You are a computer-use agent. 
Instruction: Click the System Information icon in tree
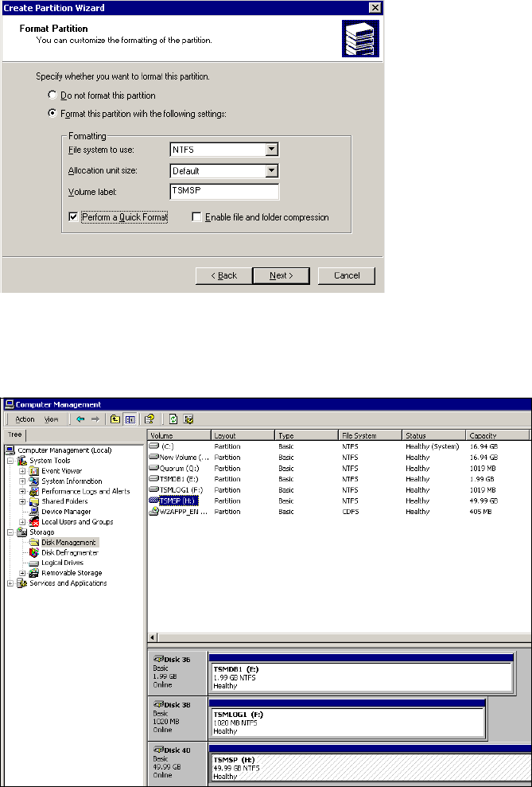(x=33, y=481)
